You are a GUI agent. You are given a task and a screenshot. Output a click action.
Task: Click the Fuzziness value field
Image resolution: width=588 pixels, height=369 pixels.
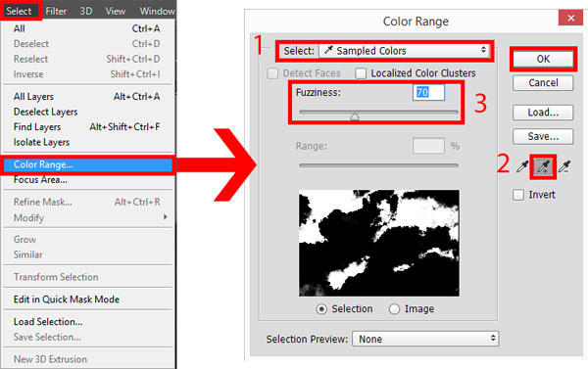(428, 92)
